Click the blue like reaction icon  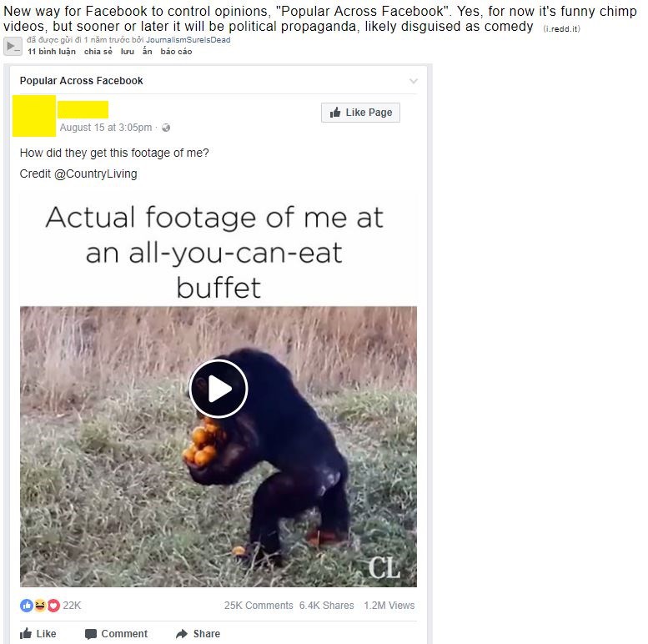pos(27,606)
